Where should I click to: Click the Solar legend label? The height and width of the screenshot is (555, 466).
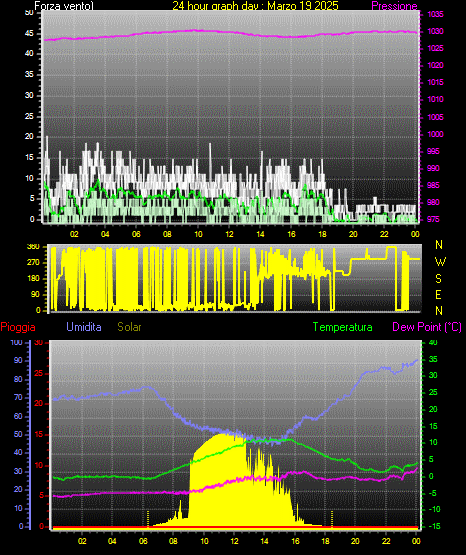point(129,327)
